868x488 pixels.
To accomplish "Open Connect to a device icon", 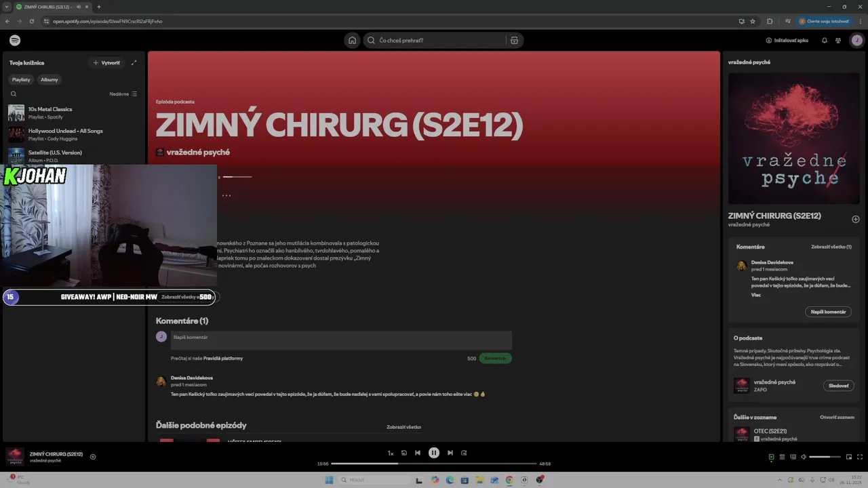I will (x=793, y=457).
